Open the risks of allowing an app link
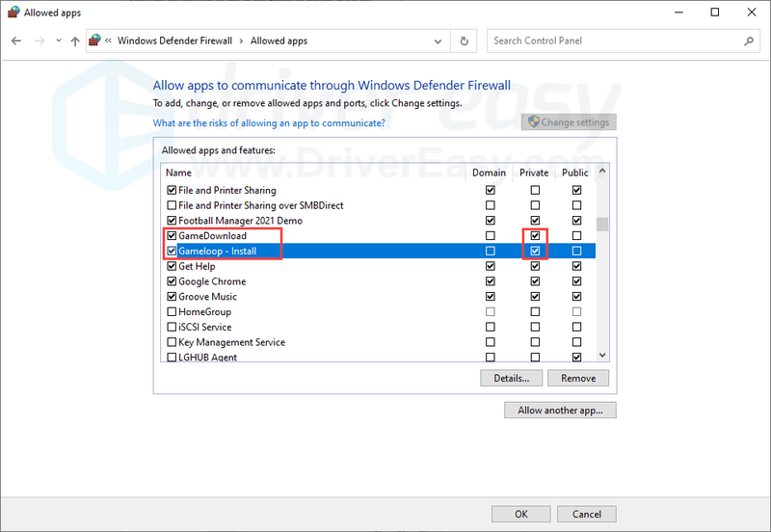The width and height of the screenshot is (771, 532). (269, 123)
